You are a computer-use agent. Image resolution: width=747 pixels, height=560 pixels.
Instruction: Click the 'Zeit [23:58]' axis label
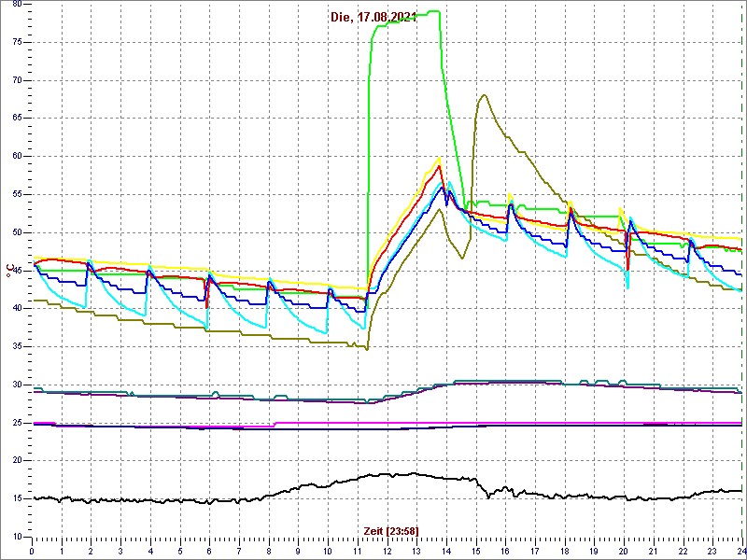pos(391,530)
